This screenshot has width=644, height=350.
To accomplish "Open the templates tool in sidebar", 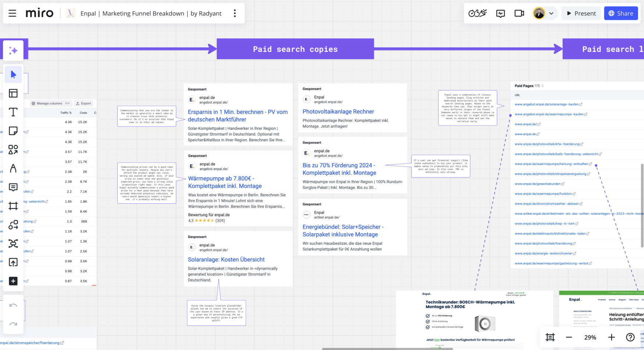I will point(13,94).
